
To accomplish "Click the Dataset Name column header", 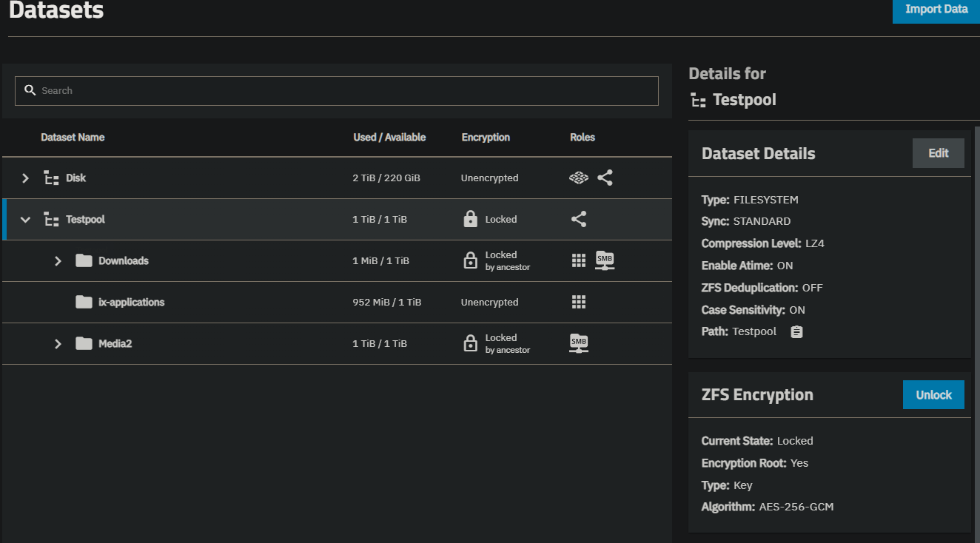I will coord(73,138).
